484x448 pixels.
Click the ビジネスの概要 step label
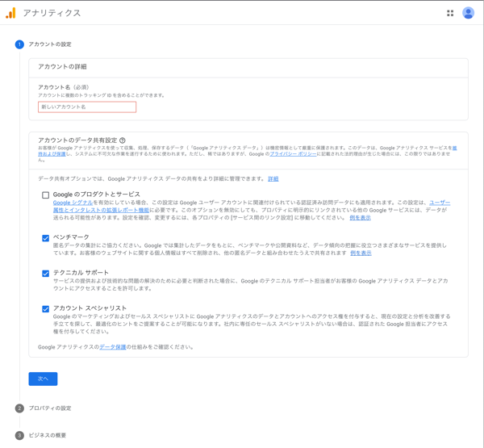tap(48, 435)
